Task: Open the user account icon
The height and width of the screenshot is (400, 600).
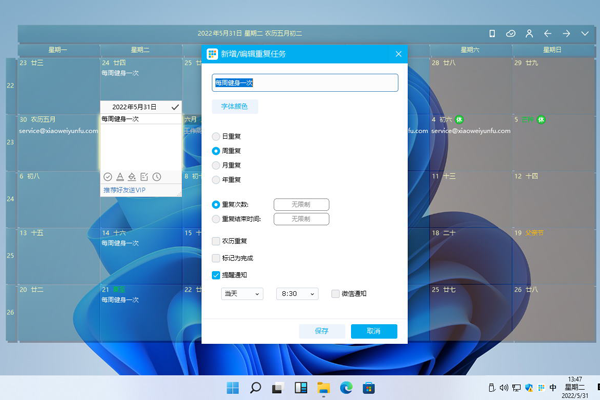Action: point(529,34)
